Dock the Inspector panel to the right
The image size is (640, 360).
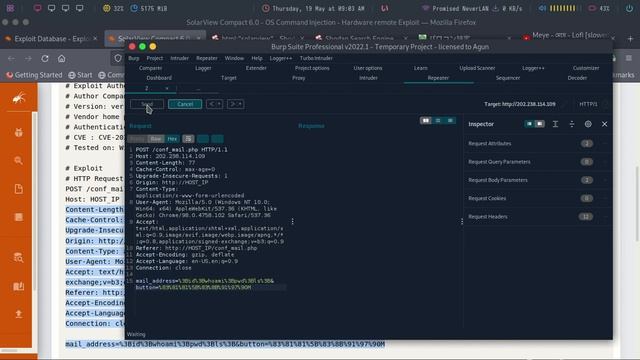540,124
